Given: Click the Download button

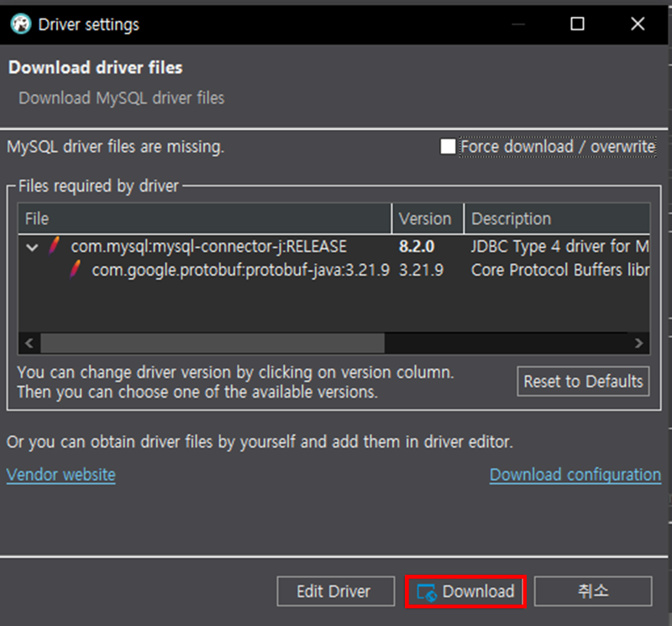Looking at the screenshot, I should click(465, 592).
